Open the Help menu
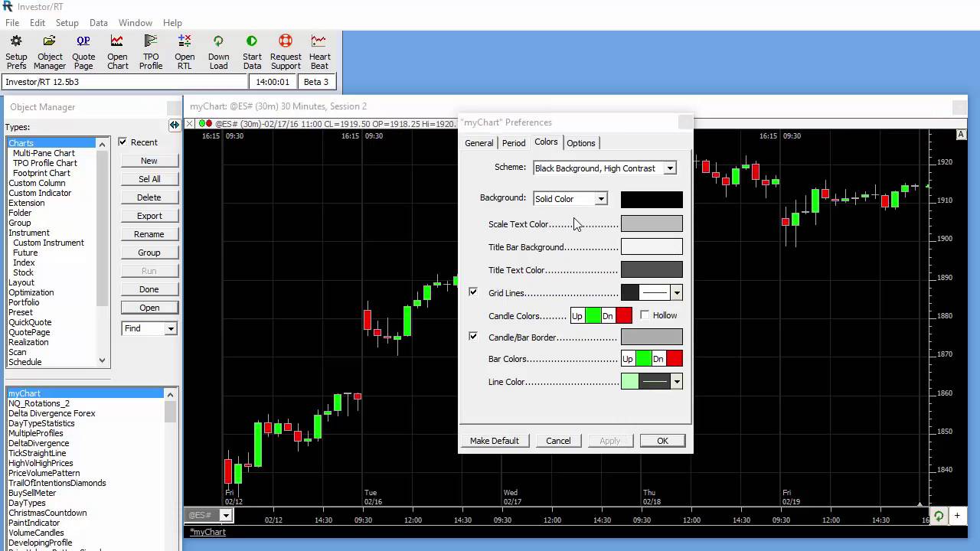Screen dimensions: 980x551 (172, 23)
